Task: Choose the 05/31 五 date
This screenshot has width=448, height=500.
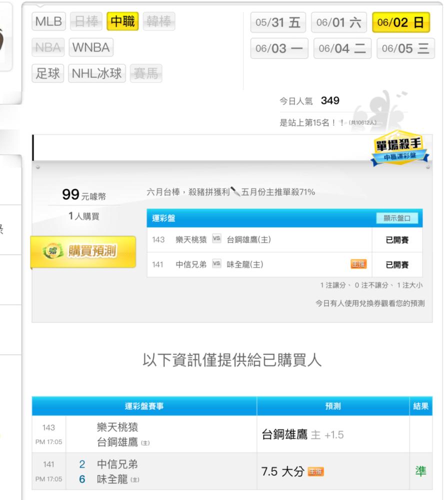Action: [278, 22]
